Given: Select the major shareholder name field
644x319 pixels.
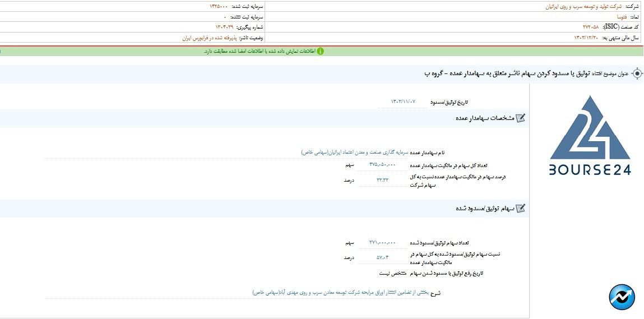Looking at the screenshot, I should point(354,152).
